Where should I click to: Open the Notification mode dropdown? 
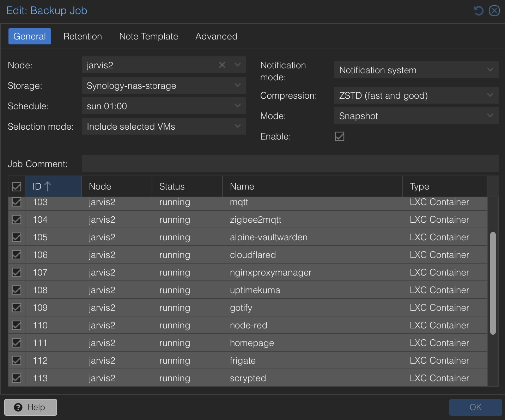(x=490, y=70)
